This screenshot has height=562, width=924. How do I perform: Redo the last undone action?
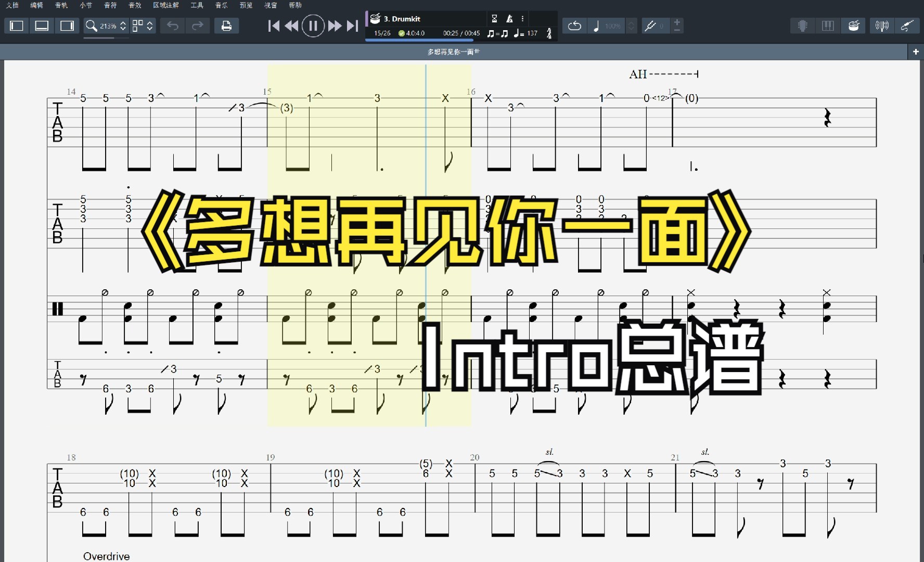(x=198, y=25)
